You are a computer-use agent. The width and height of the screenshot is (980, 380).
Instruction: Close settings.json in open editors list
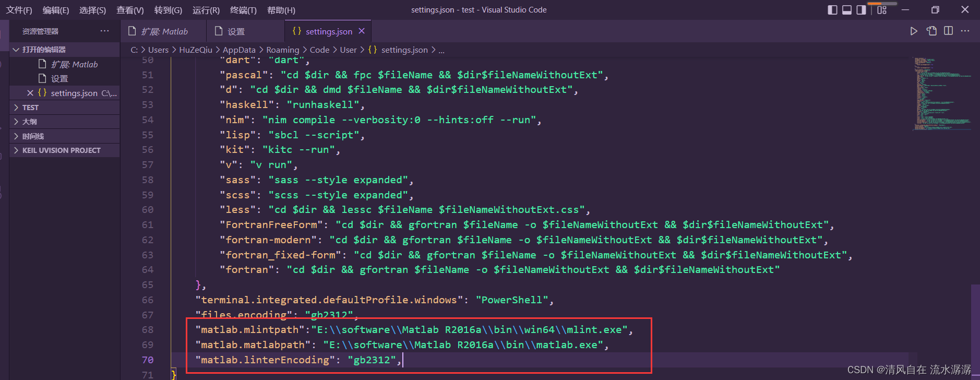point(30,93)
